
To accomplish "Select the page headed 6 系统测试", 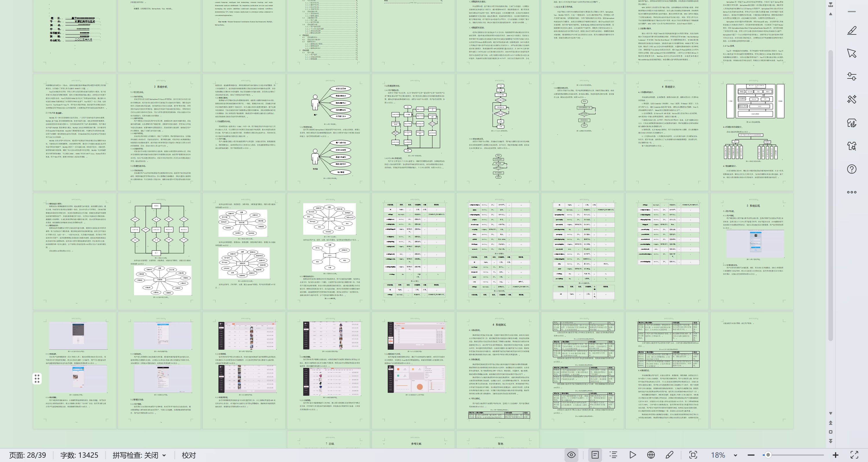I will (x=498, y=370).
